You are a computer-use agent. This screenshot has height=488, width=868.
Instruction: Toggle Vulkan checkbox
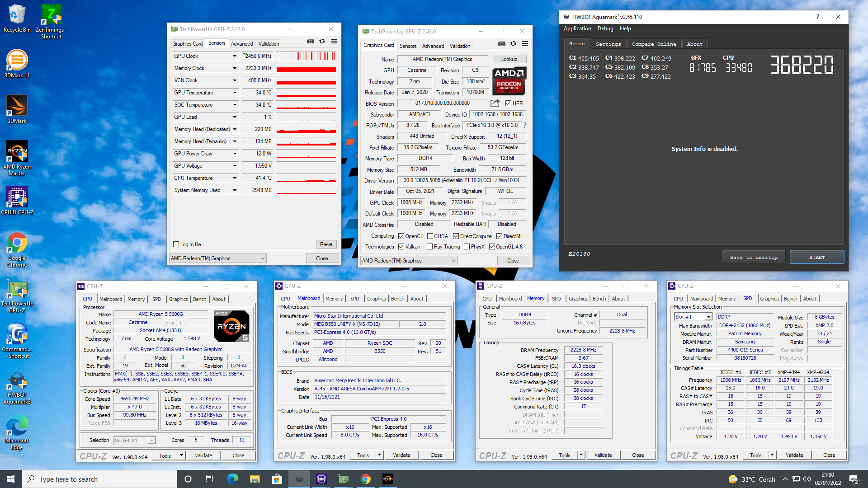(401, 247)
